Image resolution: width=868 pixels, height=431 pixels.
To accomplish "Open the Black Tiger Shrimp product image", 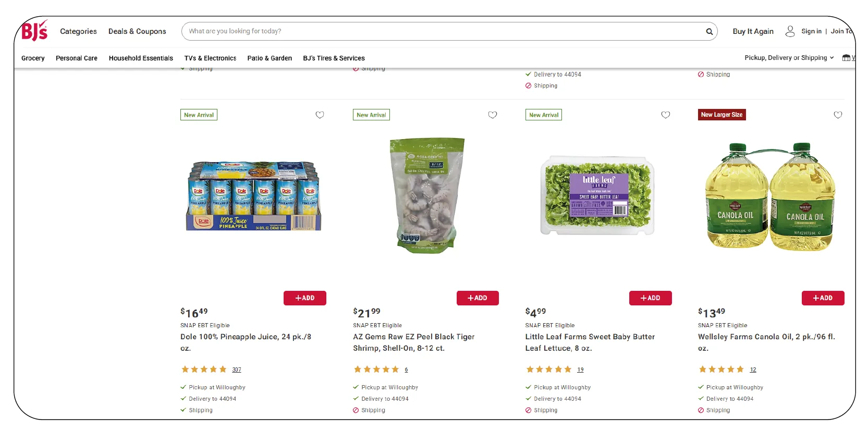I will tap(427, 195).
